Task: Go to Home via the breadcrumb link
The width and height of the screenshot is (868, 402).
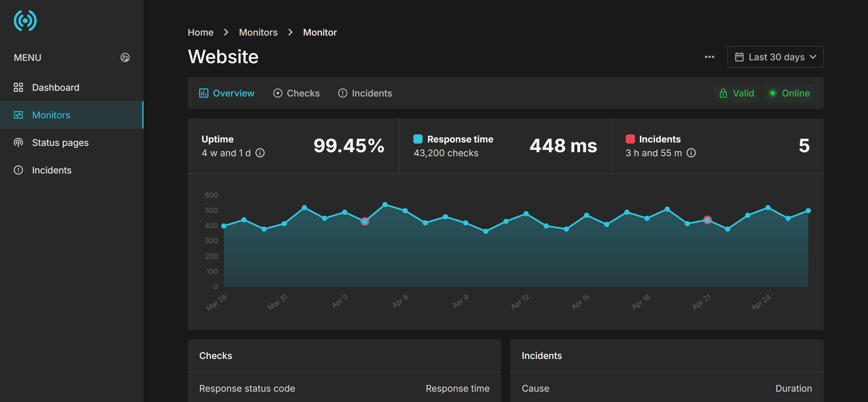Action: click(x=200, y=32)
